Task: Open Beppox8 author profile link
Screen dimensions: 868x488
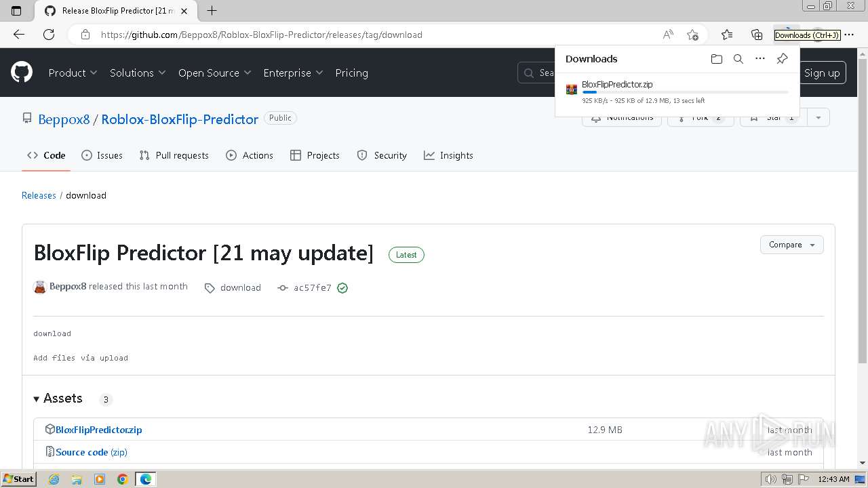Action: point(68,286)
